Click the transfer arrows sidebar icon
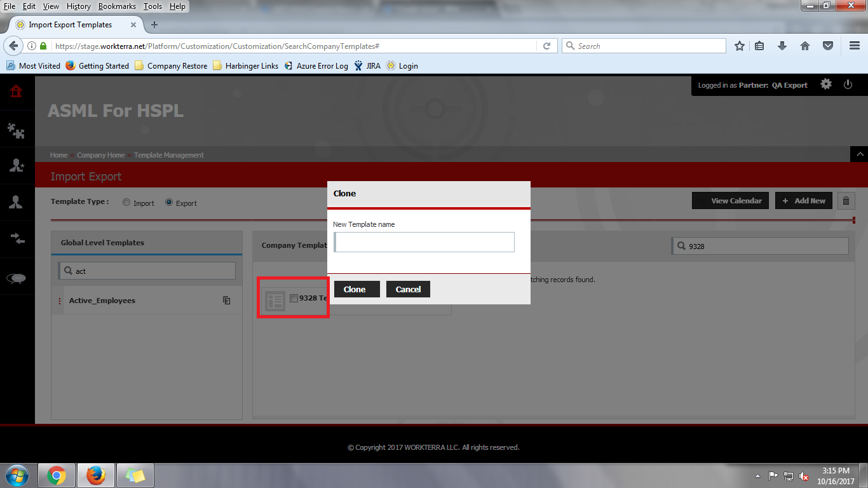868x488 pixels. (17, 239)
